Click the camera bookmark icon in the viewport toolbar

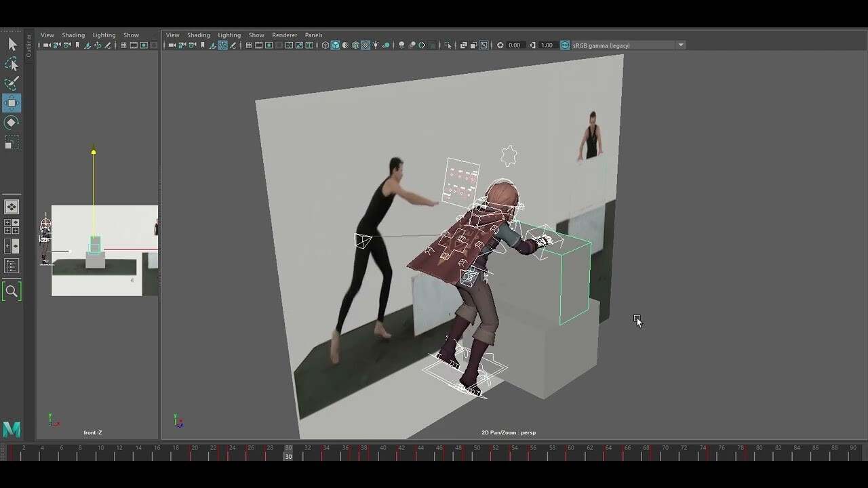202,45
